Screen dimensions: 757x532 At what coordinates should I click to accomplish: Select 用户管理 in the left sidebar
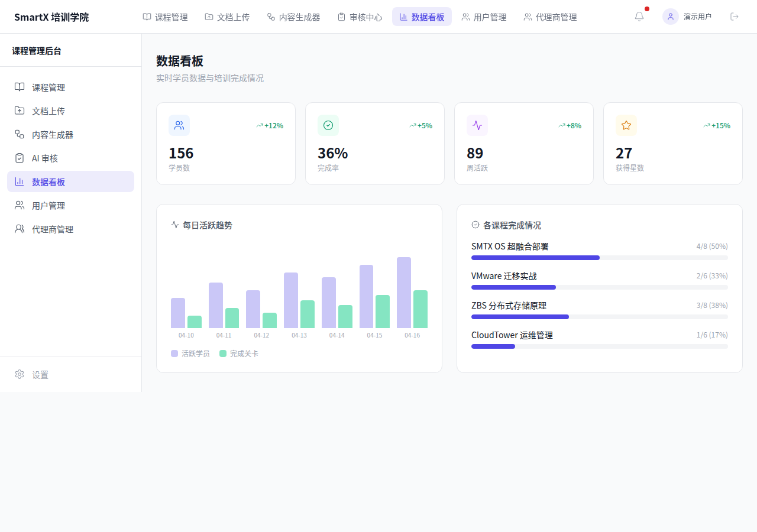(48, 206)
